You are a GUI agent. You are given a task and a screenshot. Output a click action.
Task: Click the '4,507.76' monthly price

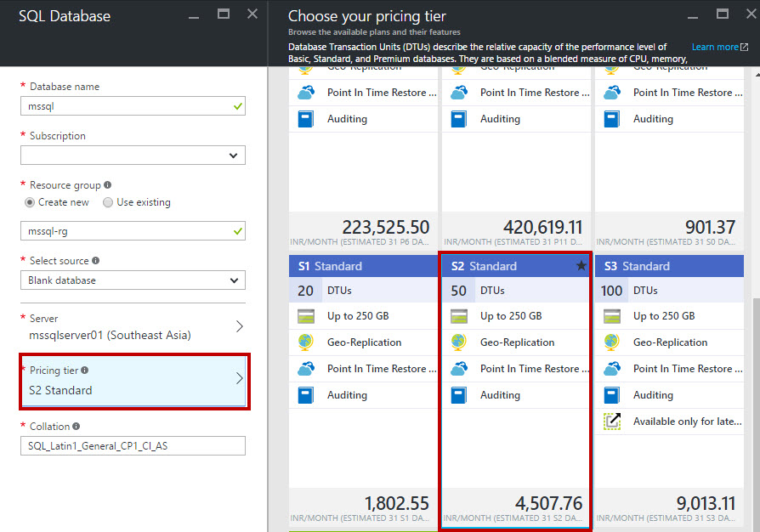pos(548,503)
